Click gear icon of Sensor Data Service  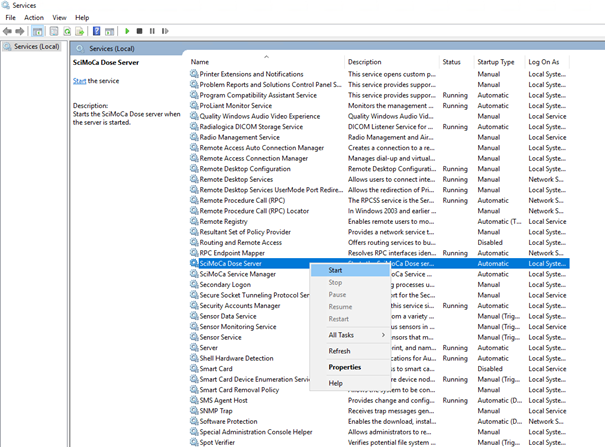click(194, 316)
